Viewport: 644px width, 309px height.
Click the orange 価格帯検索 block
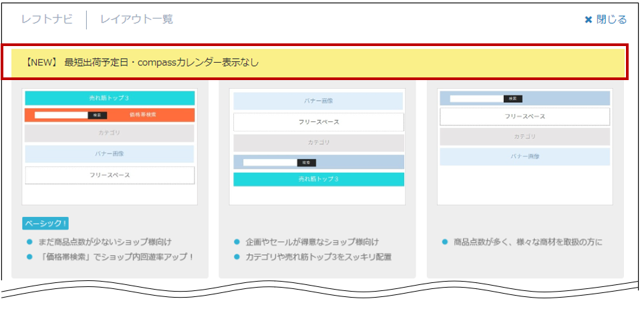(x=110, y=115)
